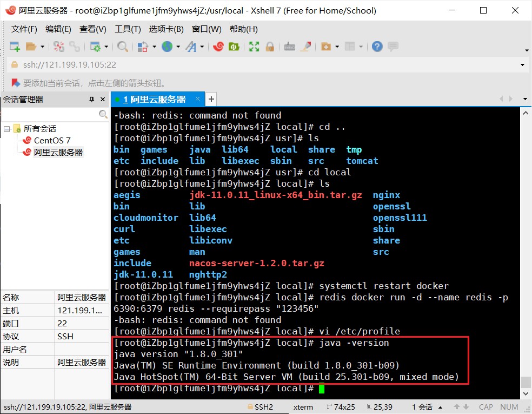This screenshot has height=414, width=532.
Task: Click the New session icon
Action: tap(15, 46)
